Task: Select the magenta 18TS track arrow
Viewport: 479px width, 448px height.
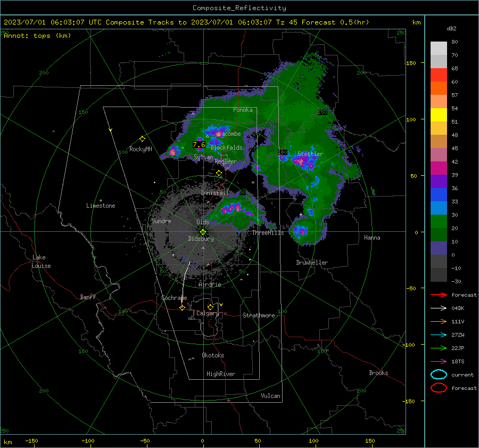Action: coord(439,362)
